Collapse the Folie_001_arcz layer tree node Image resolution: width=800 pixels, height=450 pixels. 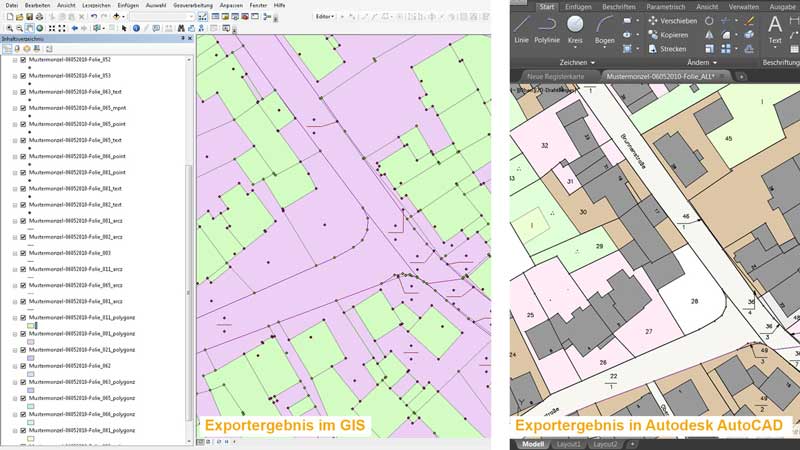15,221
